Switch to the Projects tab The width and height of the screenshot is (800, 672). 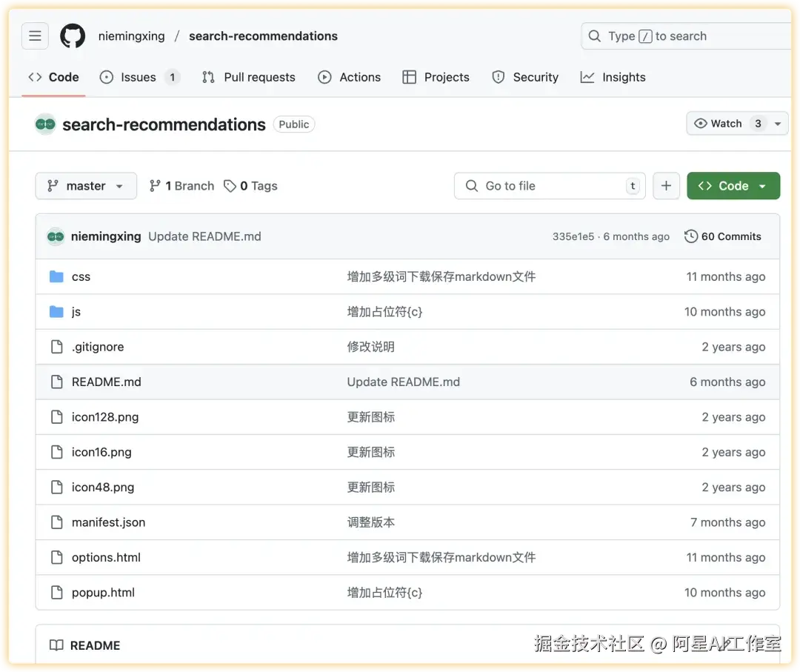click(x=436, y=77)
